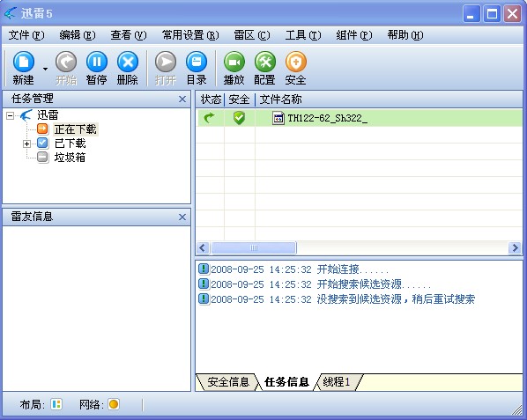Screen dimensions: 527x420
Task: Click the 打开 (Open) toolbar icon
Action: pyautogui.click(x=166, y=63)
